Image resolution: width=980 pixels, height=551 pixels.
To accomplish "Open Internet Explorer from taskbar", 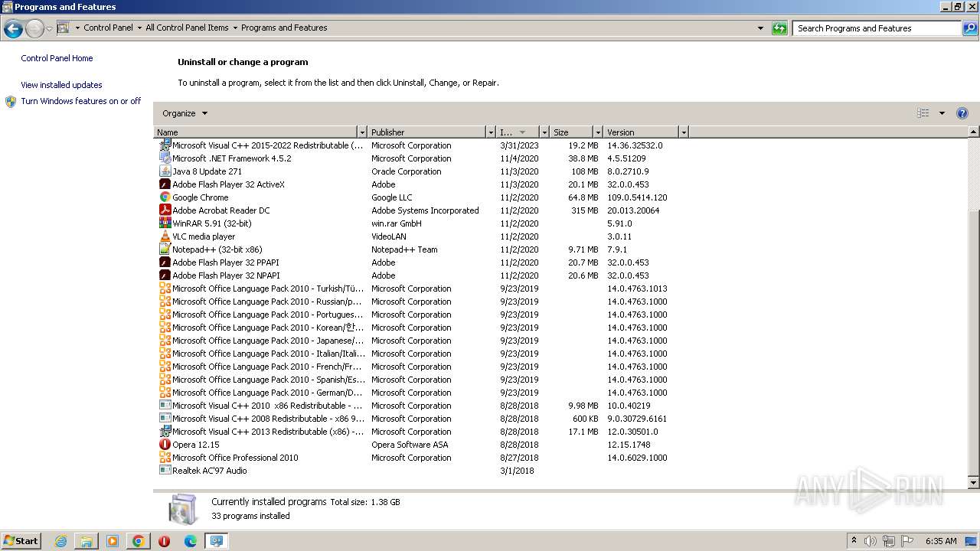I will coord(60,541).
